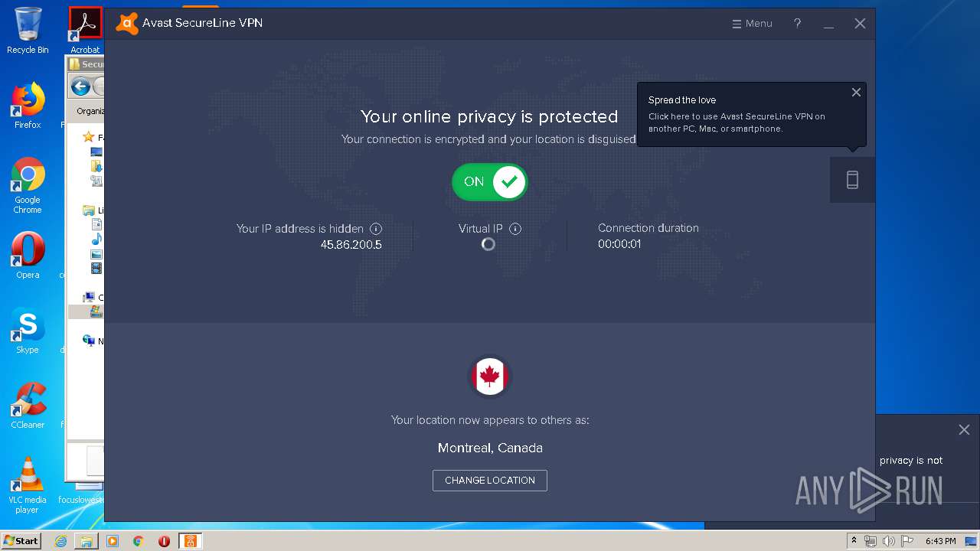Click the IP address 45.86.200.5
980x551 pixels.
pyautogui.click(x=351, y=245)
